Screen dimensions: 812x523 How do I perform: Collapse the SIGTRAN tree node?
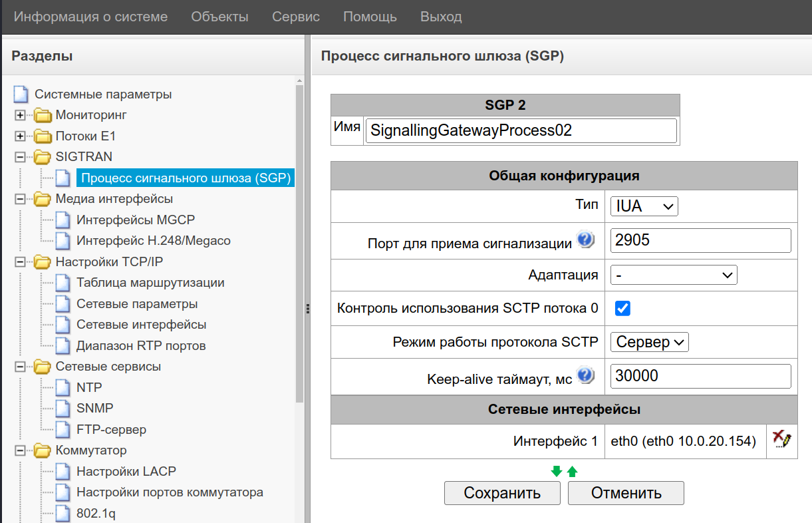pos(20,157)
